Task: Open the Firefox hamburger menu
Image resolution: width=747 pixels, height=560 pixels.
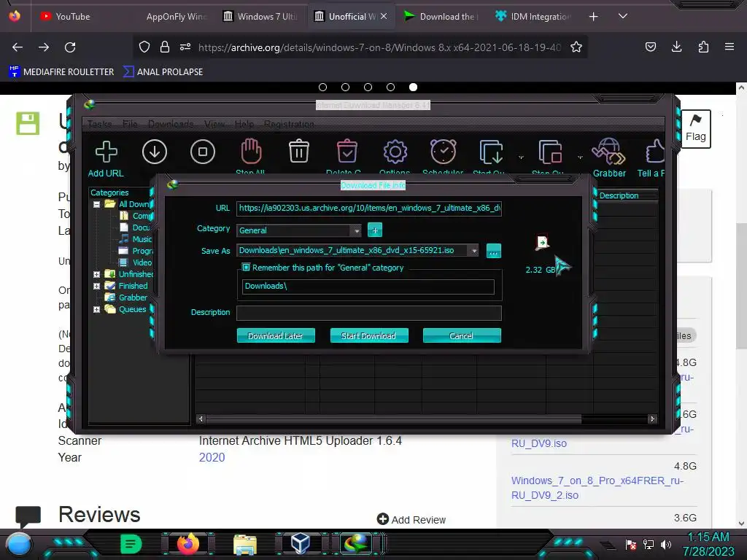Action: 729,47
